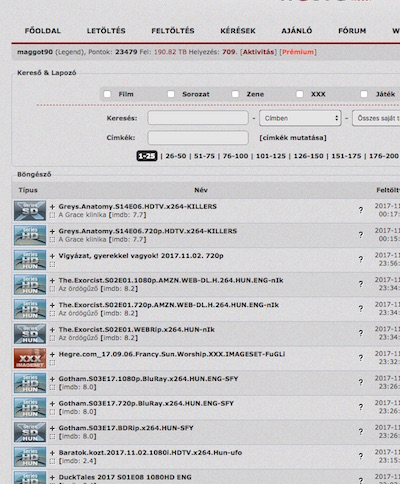The height and width of the screenshot is (484, 400).
Task: Open torrent Hegre.com_17.09.06.Francy.Sun.Worship
Action: 172,354
